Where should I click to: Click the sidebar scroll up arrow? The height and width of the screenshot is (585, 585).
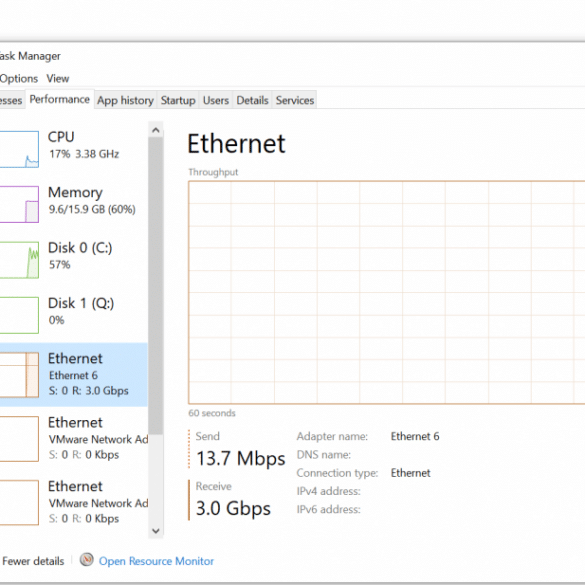point(156,130)
